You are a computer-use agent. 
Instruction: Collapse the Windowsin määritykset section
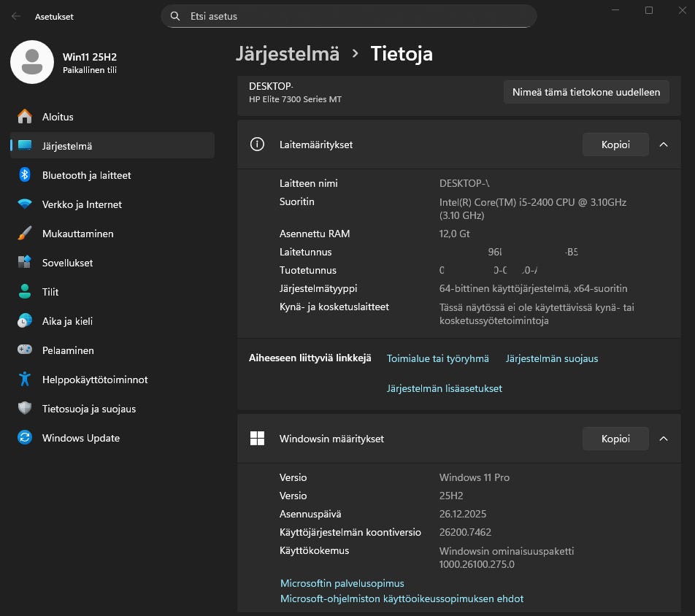(664, 439)
